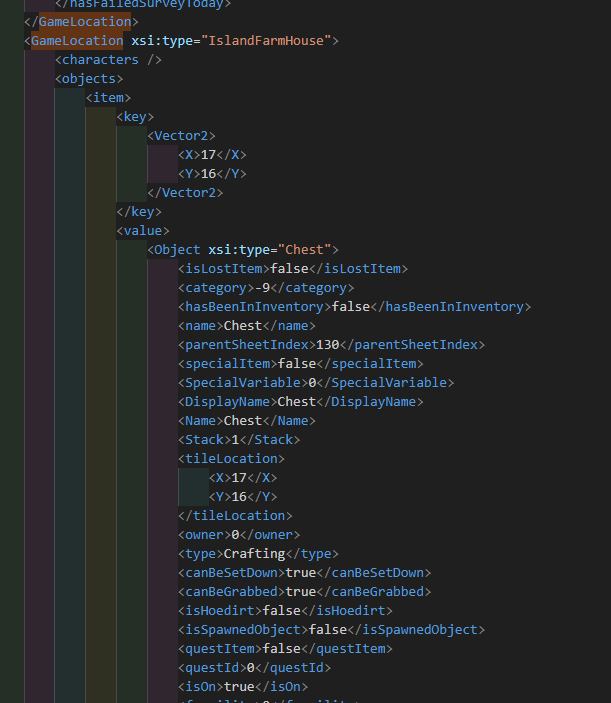Click the DisplayName Chest line
The width and height of the screenshot is (611, 703).
point(300,402)
